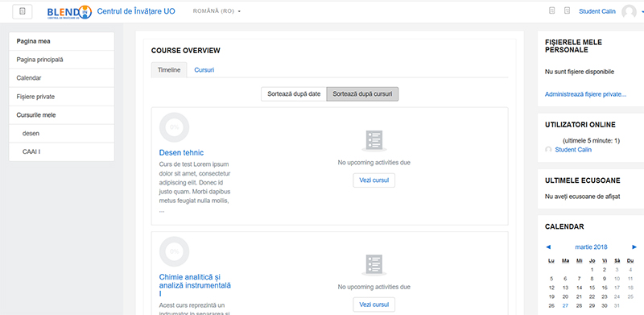Click day 15 in the calendar
The height and width of the screenshot is (315, 644).
(x=592, y=288)
